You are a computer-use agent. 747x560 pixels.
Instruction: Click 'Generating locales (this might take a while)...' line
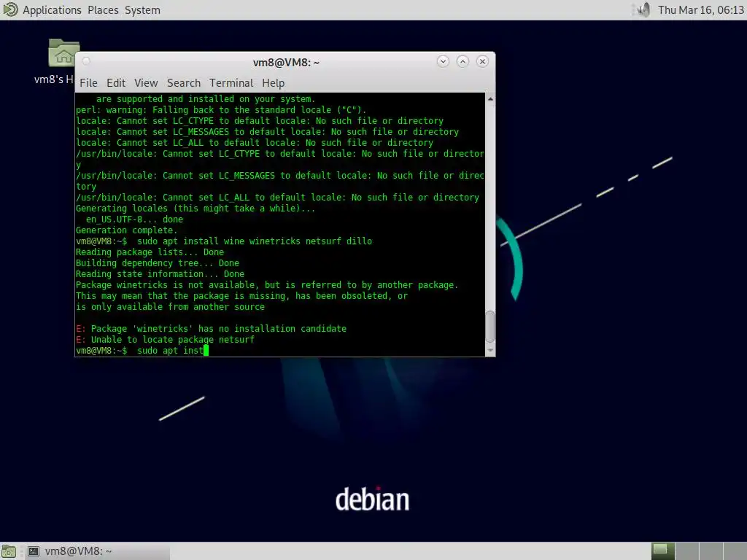(x=196, y=209)
